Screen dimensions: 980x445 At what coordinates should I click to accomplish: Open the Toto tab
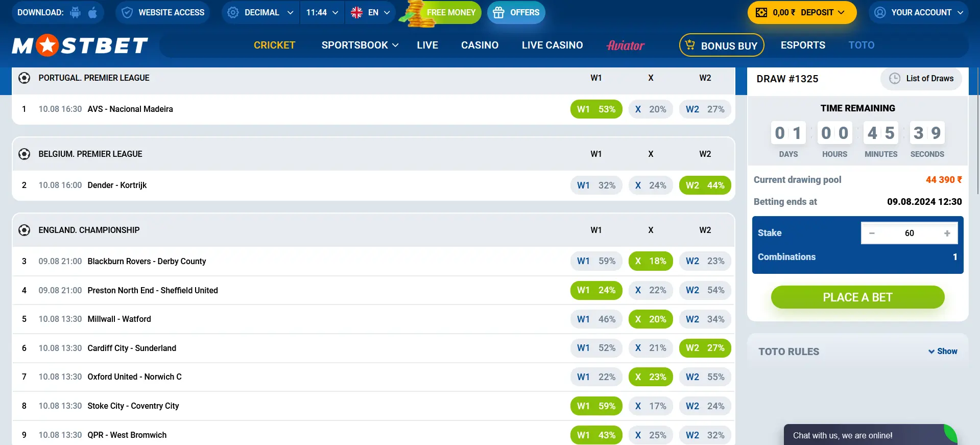coord(862,45)
